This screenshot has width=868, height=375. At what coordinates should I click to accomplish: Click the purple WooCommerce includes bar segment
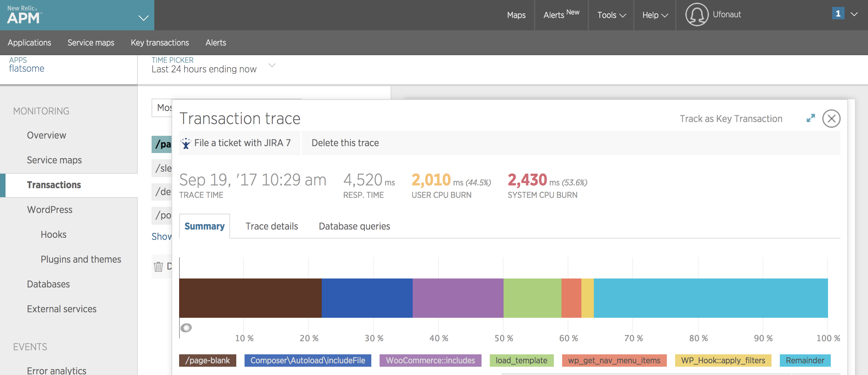[458, 298]
